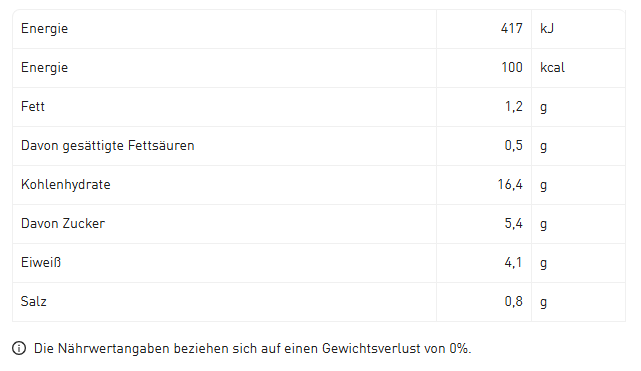Select the Energie label in kJ row
The height and width of the screenshot is (371, 641).
[45, 29]
